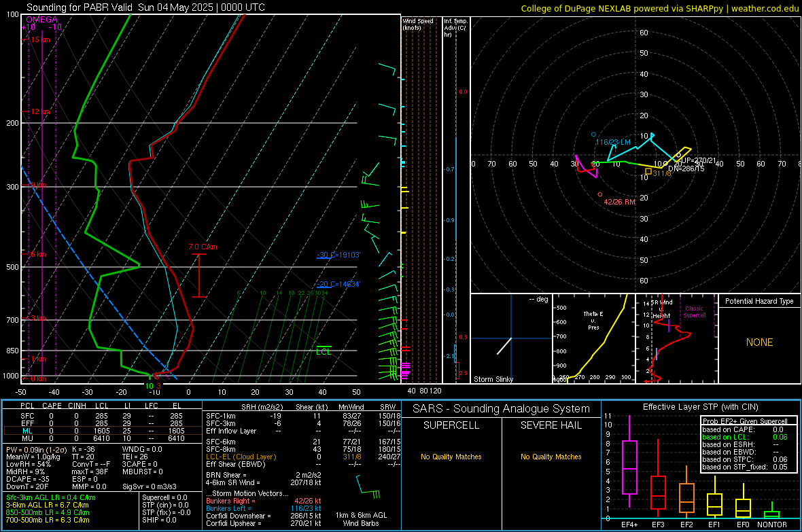Select the SFC parcel row
This screenshot has height=532, width=802.
coord(103,416)
